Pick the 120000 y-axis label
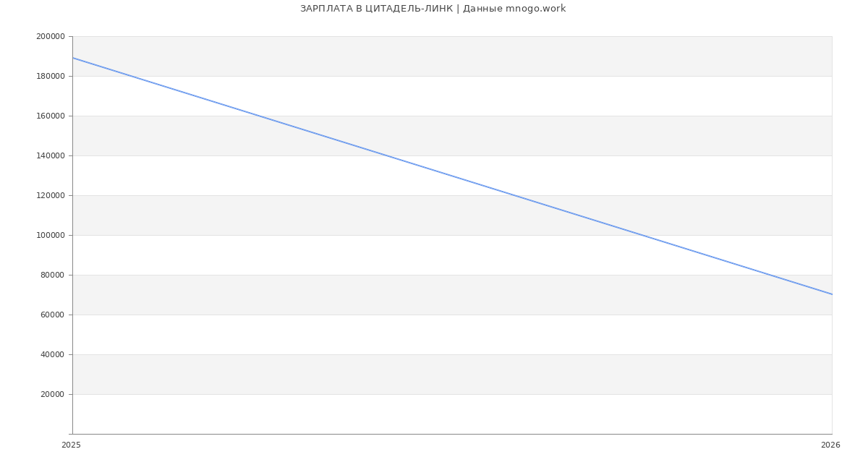 click(x=50, y=196)
